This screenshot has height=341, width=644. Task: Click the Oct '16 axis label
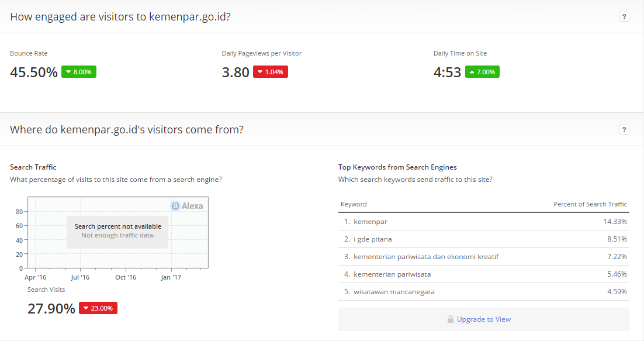[126, 277]
